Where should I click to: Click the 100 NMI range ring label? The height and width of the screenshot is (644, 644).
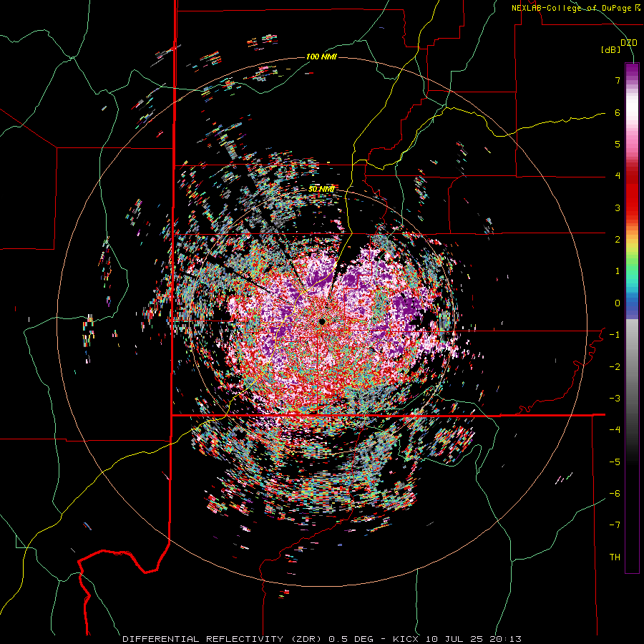click(321, 57)
